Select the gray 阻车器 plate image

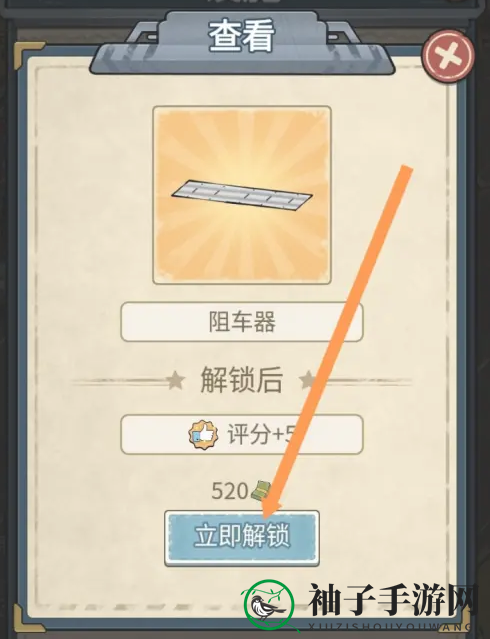pos(242,193)
